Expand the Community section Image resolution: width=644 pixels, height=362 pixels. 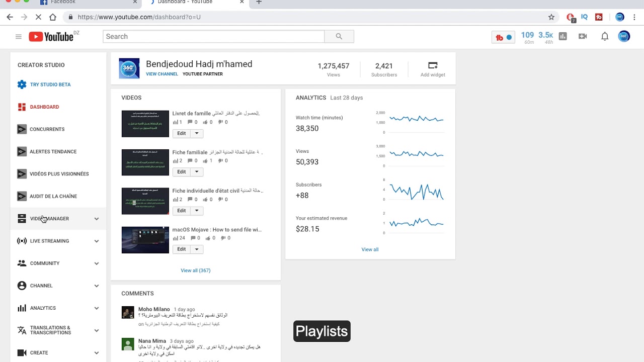tap(96, 263)
